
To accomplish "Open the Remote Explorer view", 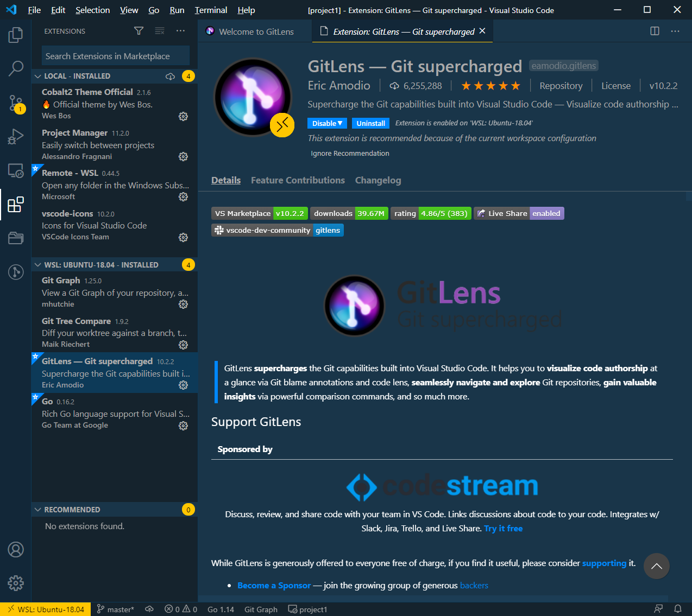I will tap(16, 171).
